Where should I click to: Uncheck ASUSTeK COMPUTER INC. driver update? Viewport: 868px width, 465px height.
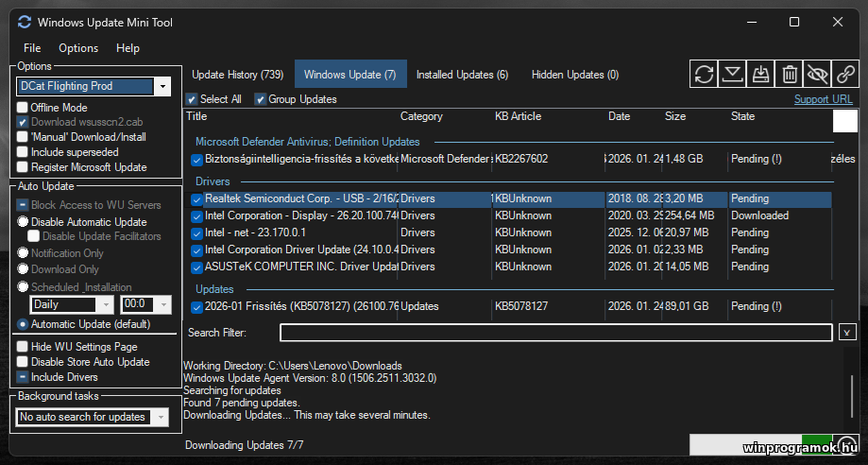(x=196, y=267)
